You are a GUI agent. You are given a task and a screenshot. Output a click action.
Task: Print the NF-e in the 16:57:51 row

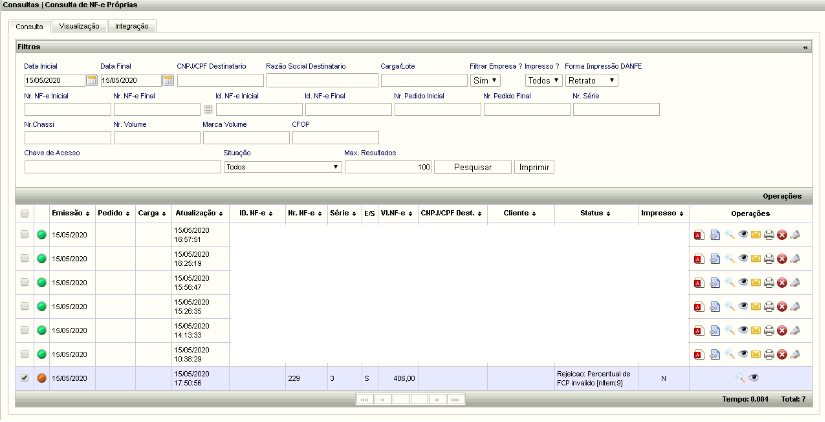[x=769, y=235]
